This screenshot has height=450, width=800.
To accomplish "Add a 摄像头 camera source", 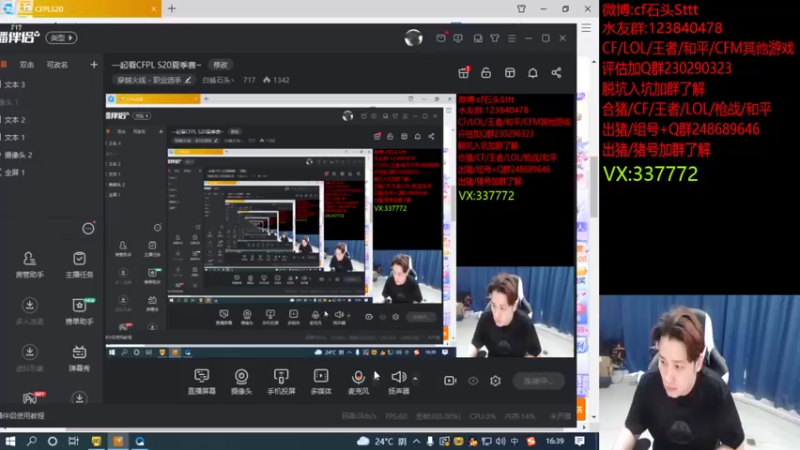I will [241, 381].
